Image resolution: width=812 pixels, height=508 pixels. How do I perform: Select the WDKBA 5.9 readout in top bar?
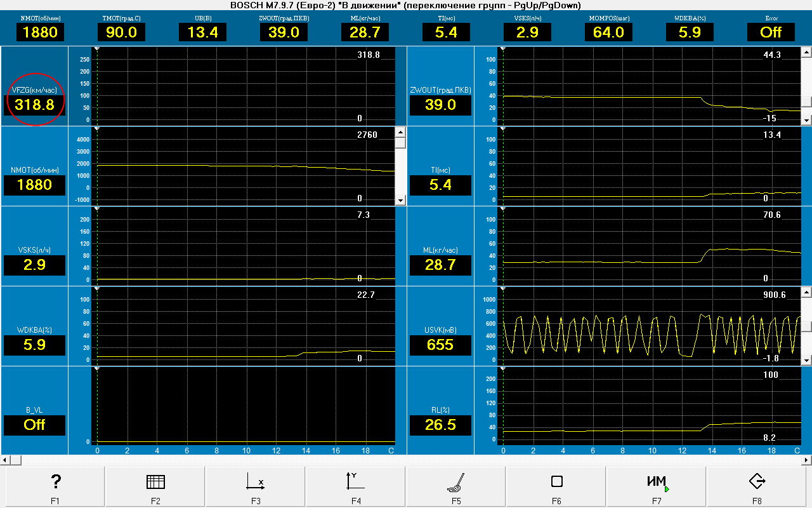tap(690, 32)
